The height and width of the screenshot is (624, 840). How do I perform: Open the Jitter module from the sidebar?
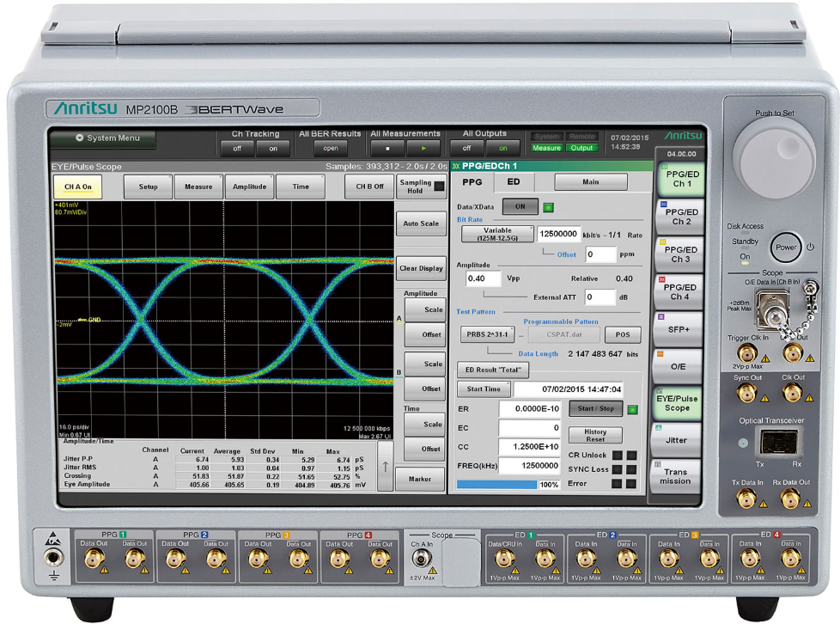676,439
